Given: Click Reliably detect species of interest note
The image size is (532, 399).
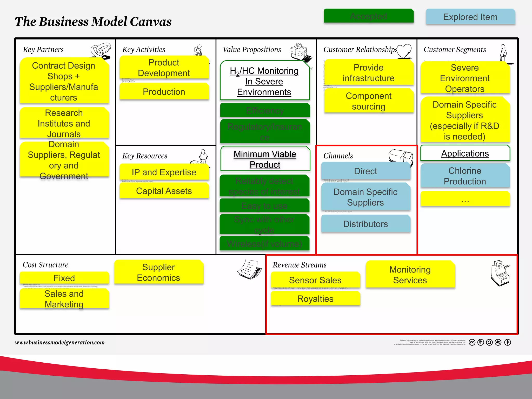Looking at the screenshot, I should coord(264,186).
